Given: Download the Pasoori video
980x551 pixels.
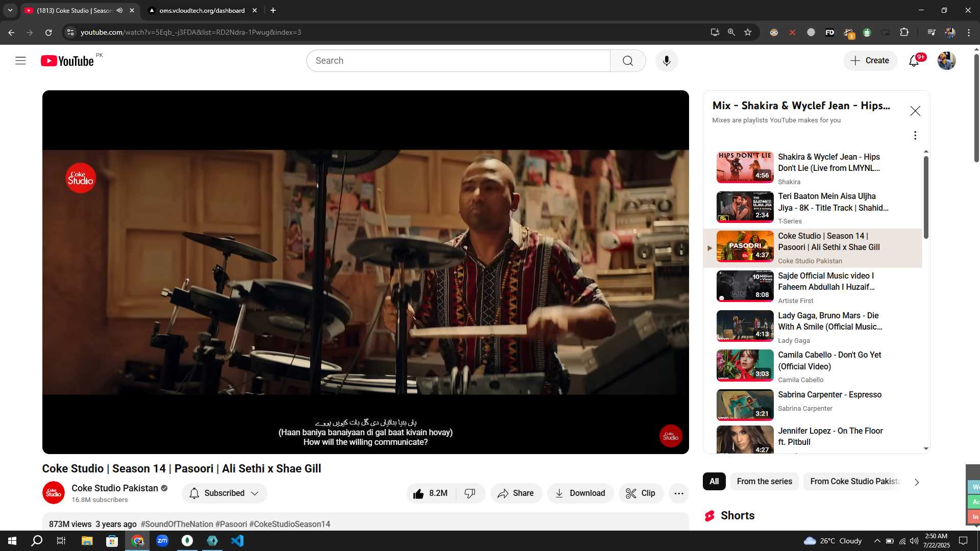Looking at the screenshot, I should pos(580,493).
